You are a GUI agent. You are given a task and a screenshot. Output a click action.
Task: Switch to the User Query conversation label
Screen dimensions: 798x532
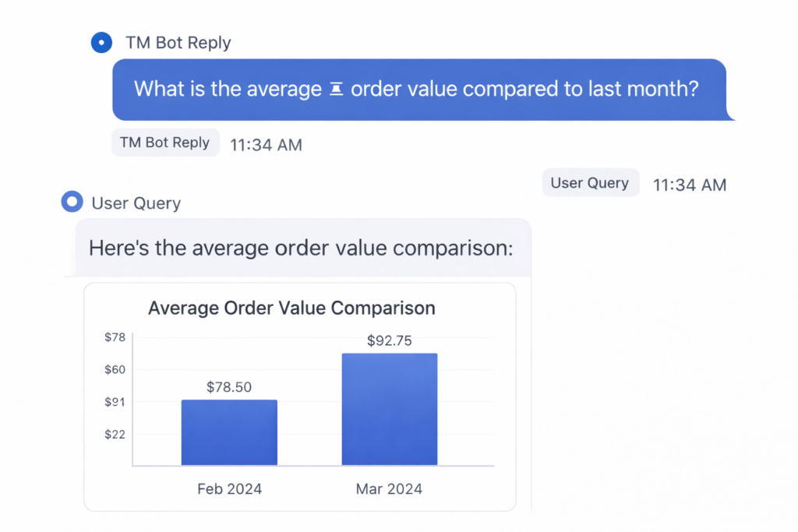[135, 203]
